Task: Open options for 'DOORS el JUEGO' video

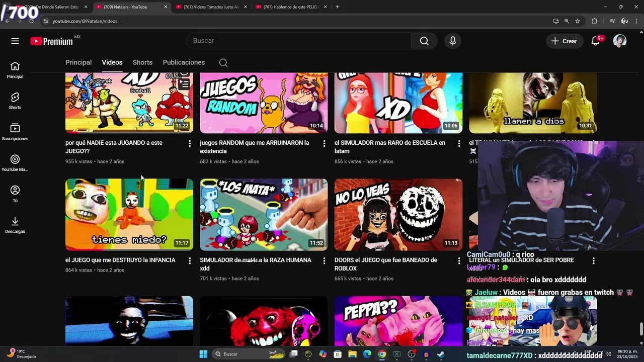Action: pyautogui.click(x=459, y=260)
